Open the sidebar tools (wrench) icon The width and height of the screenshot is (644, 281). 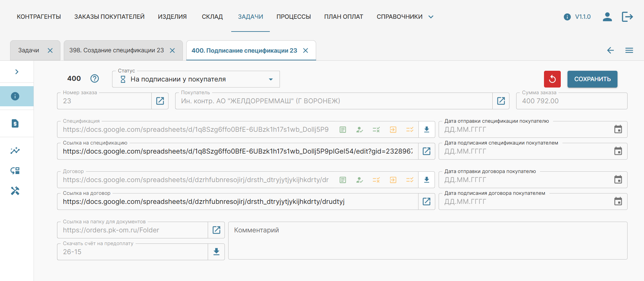pyautogui.click(x=15, y=191)
